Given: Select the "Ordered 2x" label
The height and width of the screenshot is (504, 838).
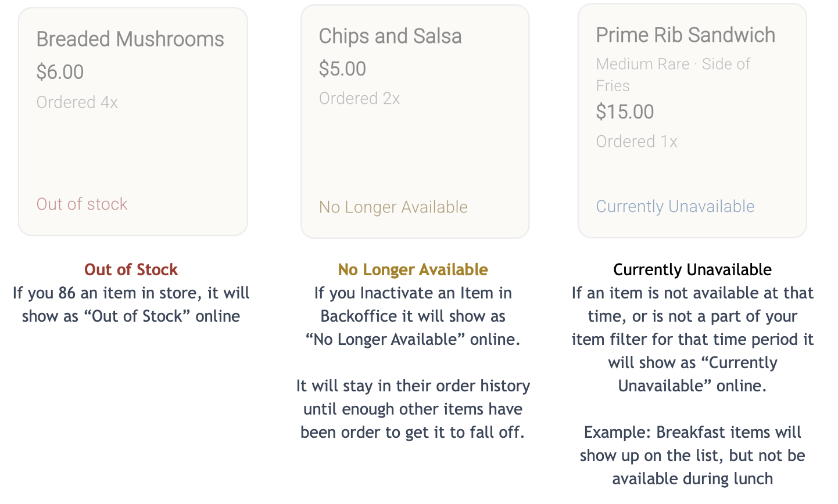Looking at the screenshot, I should click(x=359, y=99).
